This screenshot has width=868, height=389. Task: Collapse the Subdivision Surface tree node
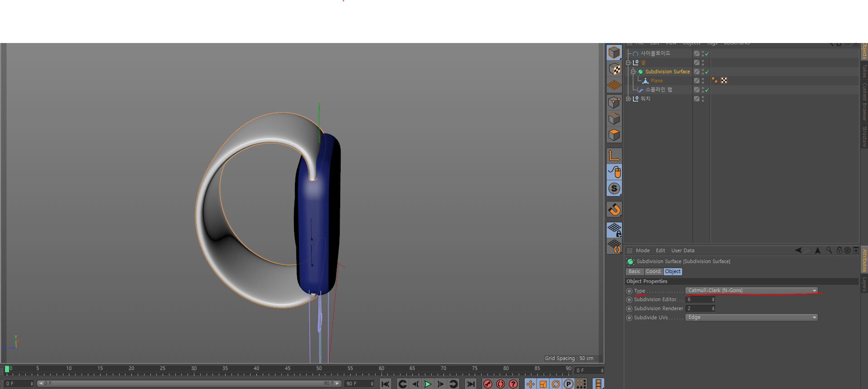(633, 72)
